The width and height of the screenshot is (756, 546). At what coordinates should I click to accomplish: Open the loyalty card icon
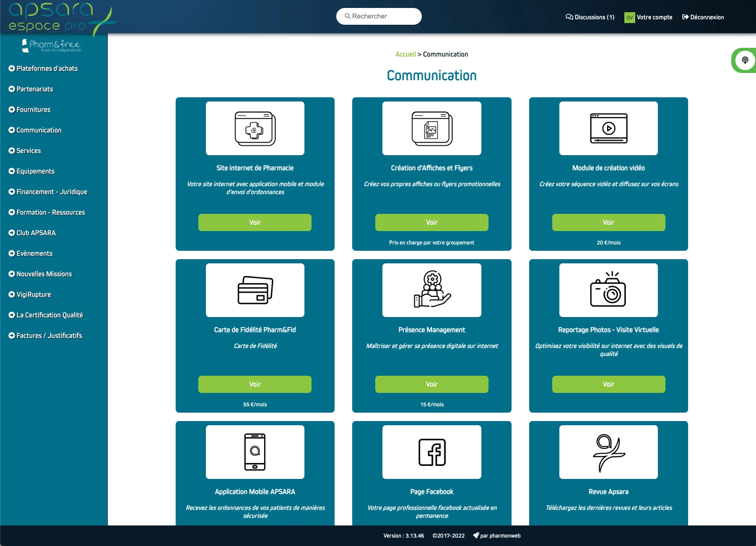(255, 290)
